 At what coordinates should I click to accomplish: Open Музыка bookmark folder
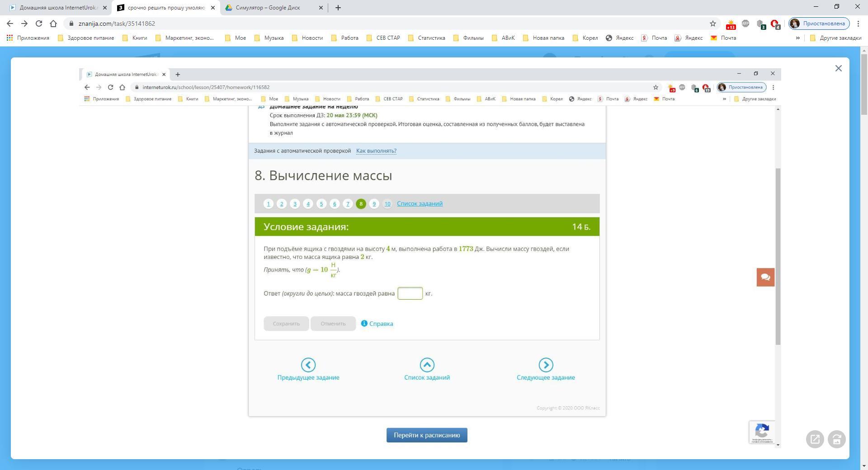pyautogui.click(x=269, y=38)
